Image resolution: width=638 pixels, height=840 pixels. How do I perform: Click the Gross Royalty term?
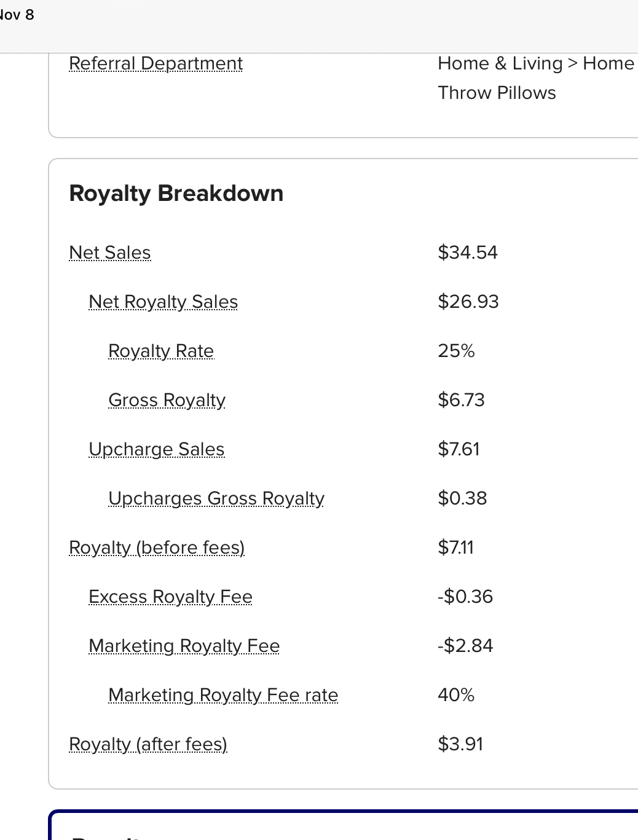(x=167, y=400)
